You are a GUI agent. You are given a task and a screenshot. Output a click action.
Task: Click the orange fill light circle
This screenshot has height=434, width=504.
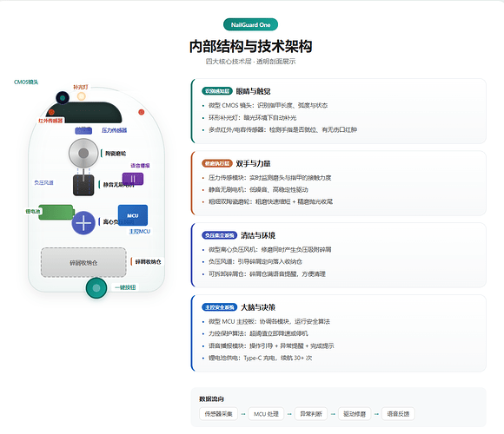pyautogui.click(x=82, y=96)
